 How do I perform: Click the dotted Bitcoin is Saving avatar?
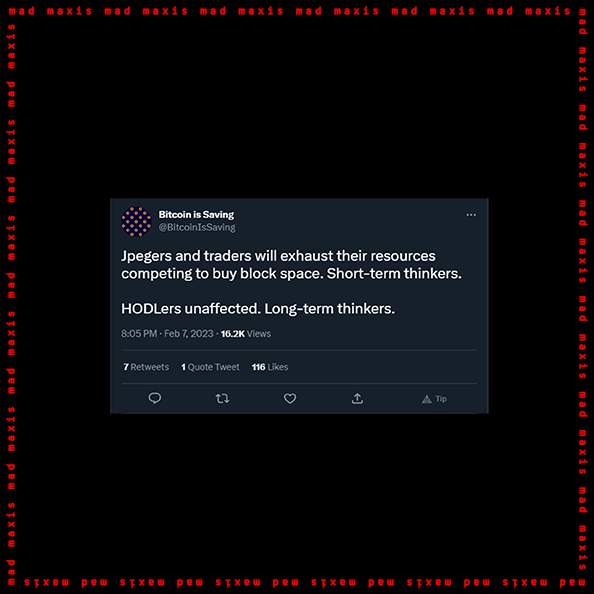[x=136, y=221]
